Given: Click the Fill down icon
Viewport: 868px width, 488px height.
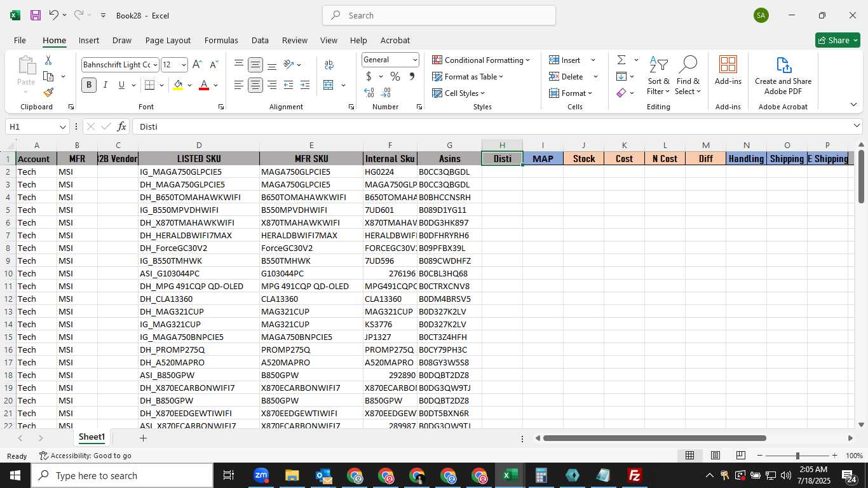Looking at the screenshot, I should [x=621, y=76].
